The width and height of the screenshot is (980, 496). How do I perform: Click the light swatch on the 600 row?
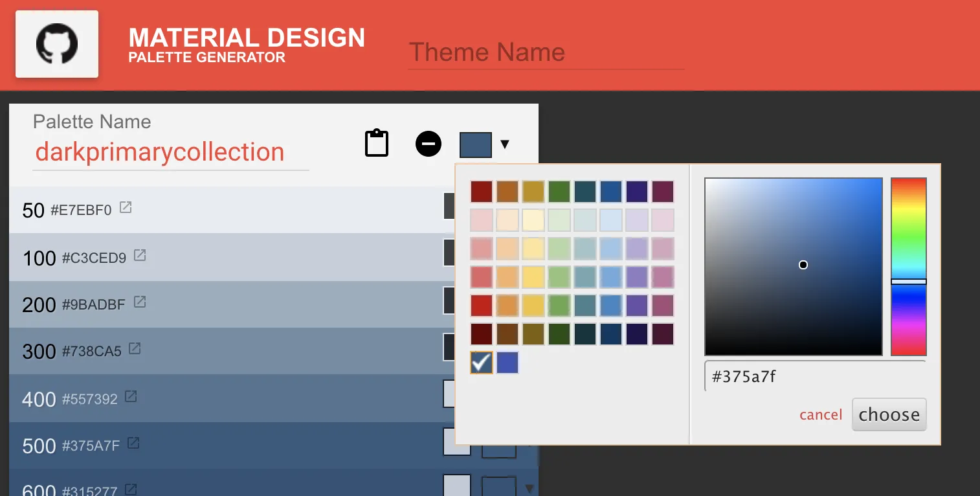[x=457, y=486]
